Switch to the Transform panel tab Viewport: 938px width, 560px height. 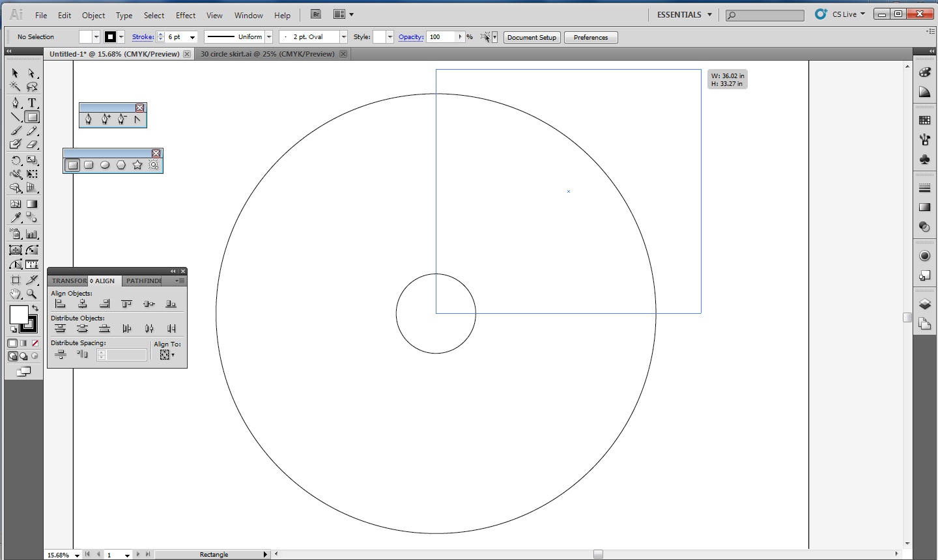68,281
